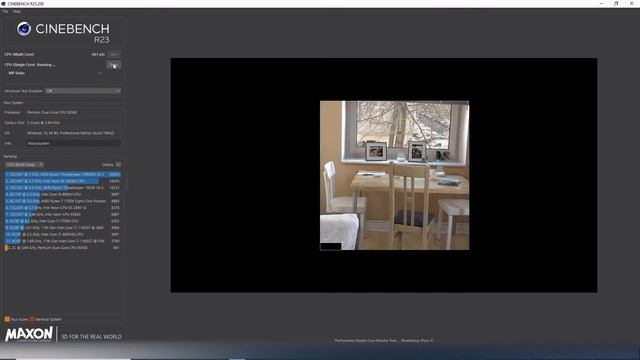Viewport: 640px width, 360px height.
Task: Click the Processor value Pentium Dual-Core E6500
Action: [52, 112]
